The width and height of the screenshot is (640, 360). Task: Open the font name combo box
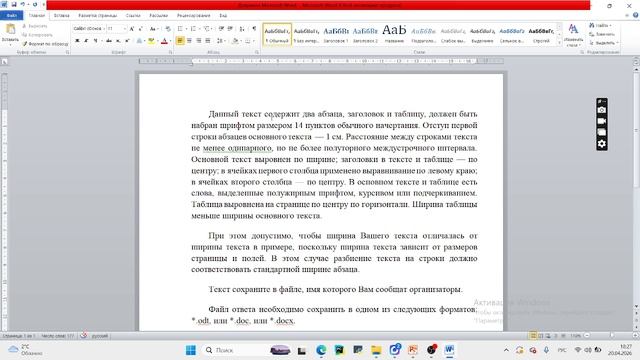click(89, 29)
